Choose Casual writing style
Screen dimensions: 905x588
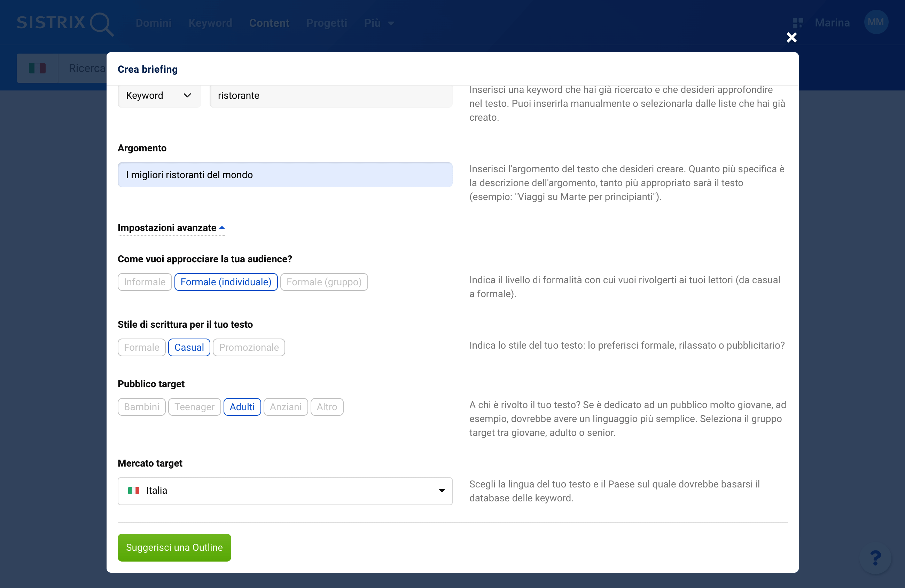click(x=189, y=347)
